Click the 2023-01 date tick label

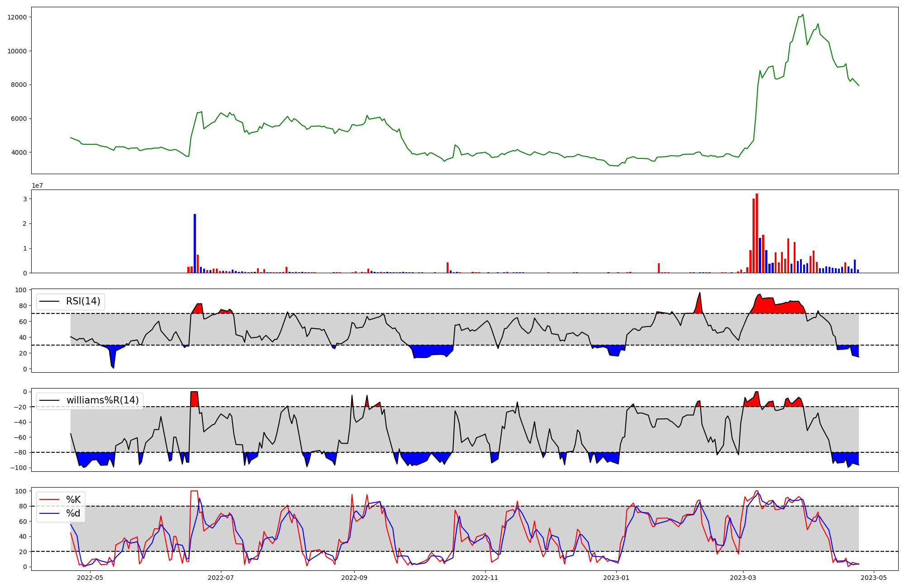[x=616, y=578]
